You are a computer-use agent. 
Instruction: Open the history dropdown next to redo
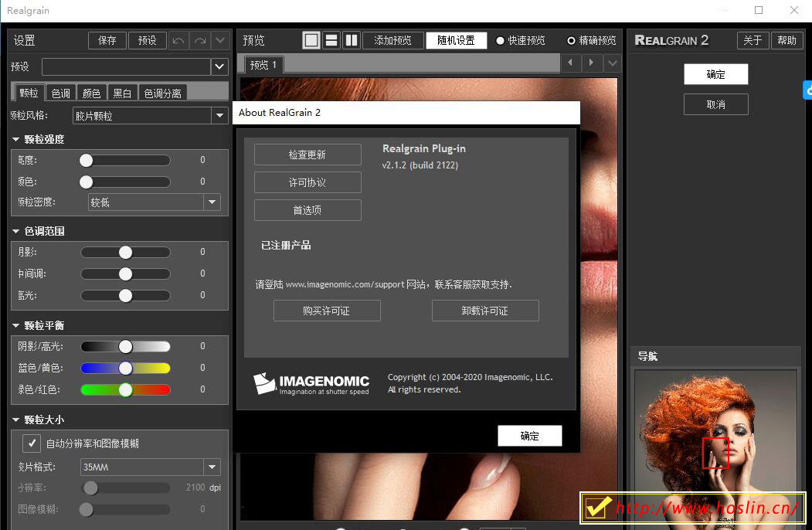[x=220, y=40]
